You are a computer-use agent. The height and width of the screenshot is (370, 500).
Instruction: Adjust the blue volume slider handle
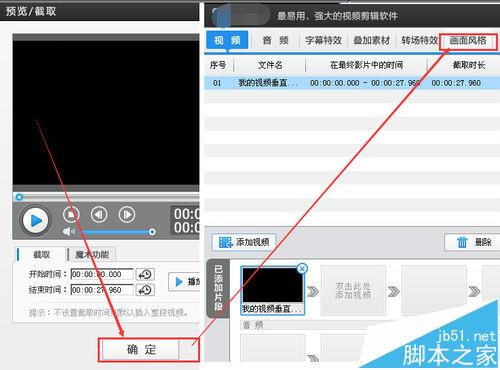(152, 232)
